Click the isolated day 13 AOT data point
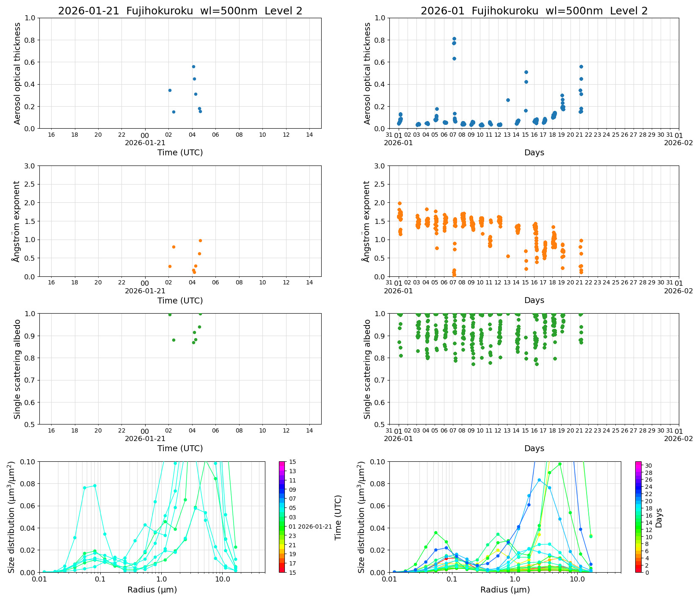This screenshot has width=700, height=601. [508, 100]
